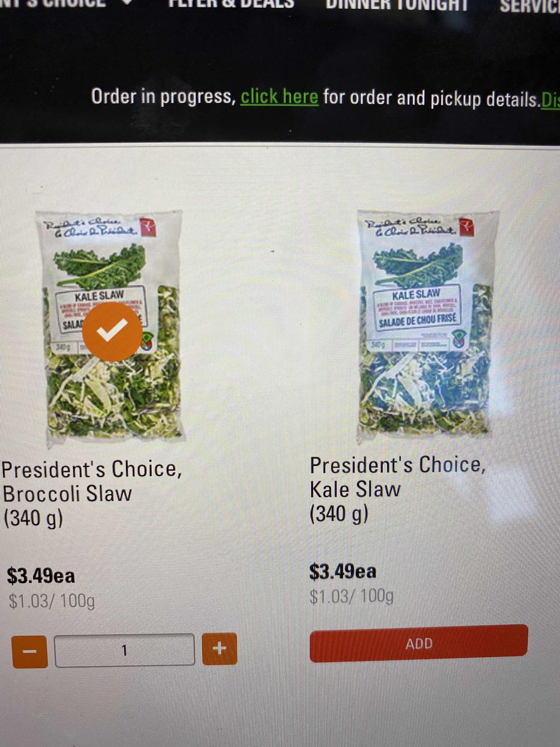Click the $1.03/100g unit price under Kale Slaw
The width and height of the screenshot is (560, 747).
tap(351, 596)
